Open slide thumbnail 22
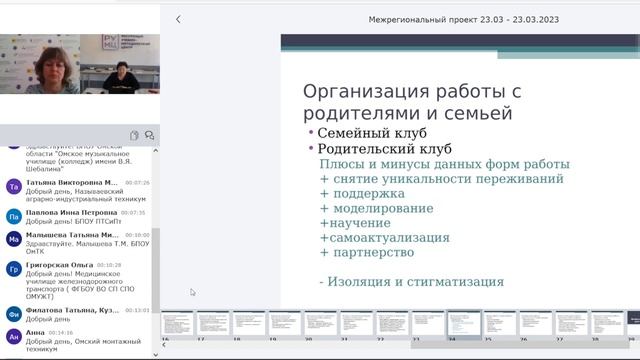The height and width of the screenshot is (360, 640). point(393,324)
